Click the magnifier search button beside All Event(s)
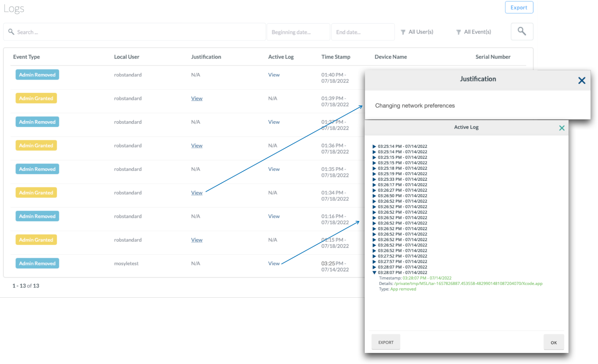Image resolution: width=598 pixels, height=364 pixels. (522, 31)
